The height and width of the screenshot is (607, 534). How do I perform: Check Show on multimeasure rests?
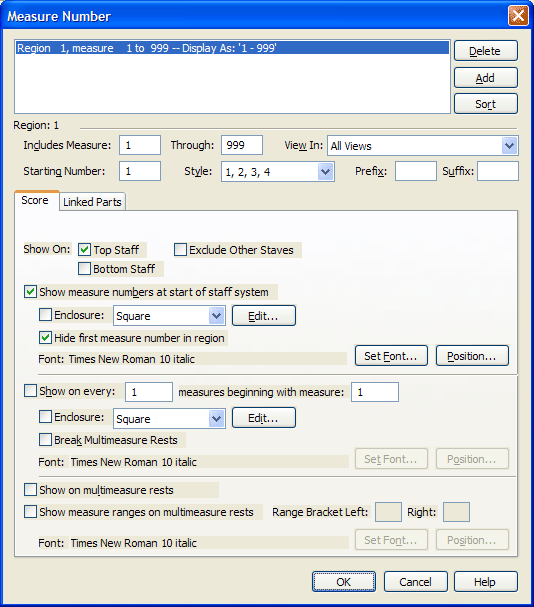30,490
